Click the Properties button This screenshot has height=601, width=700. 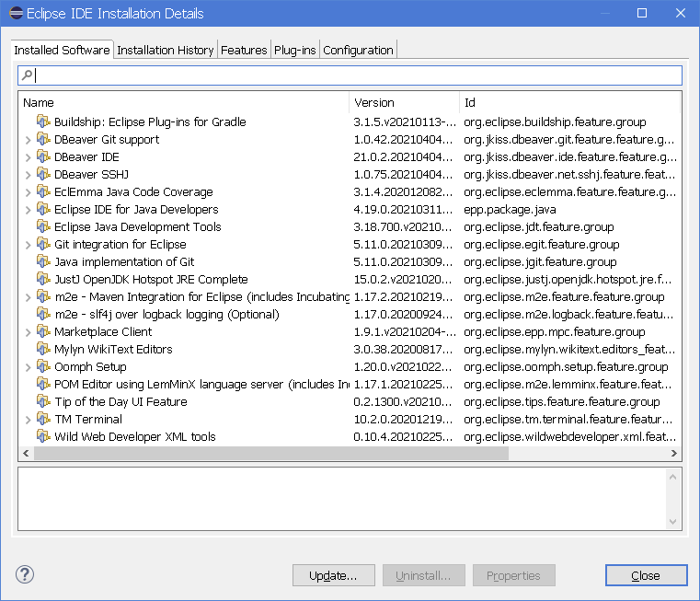click(x=514, y=575)
